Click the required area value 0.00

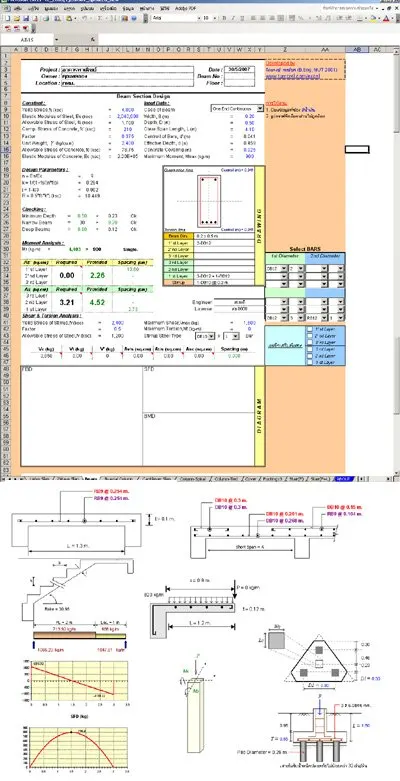(67, 275)
